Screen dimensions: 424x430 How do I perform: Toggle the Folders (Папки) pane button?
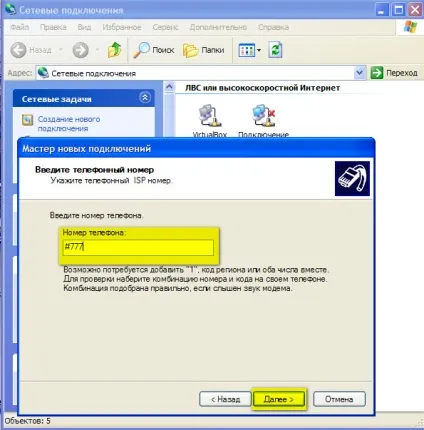tap(204, 50)
